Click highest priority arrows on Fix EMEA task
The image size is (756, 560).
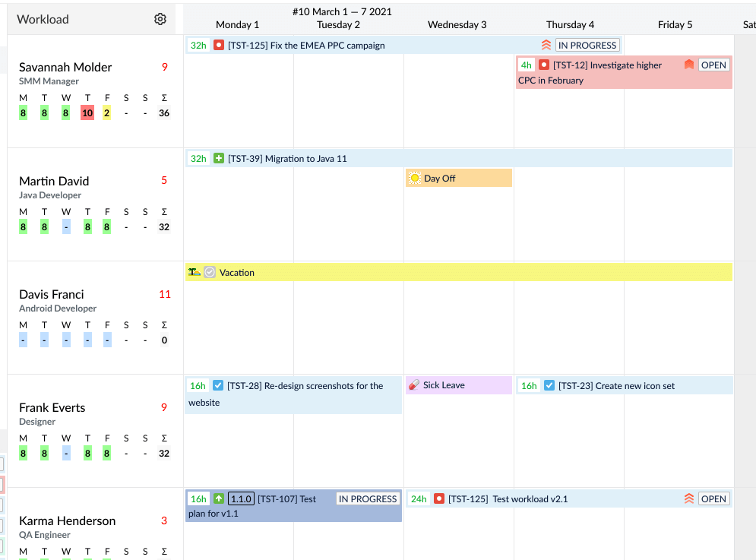coord(546,45)
